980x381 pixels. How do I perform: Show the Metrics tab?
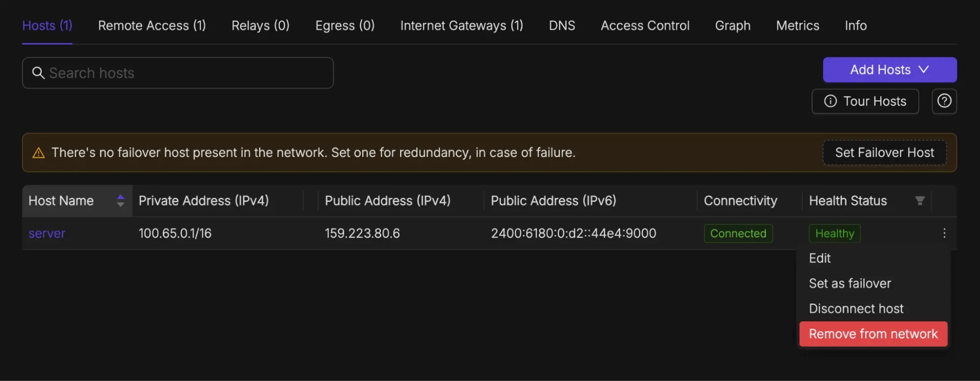[798, 25]
